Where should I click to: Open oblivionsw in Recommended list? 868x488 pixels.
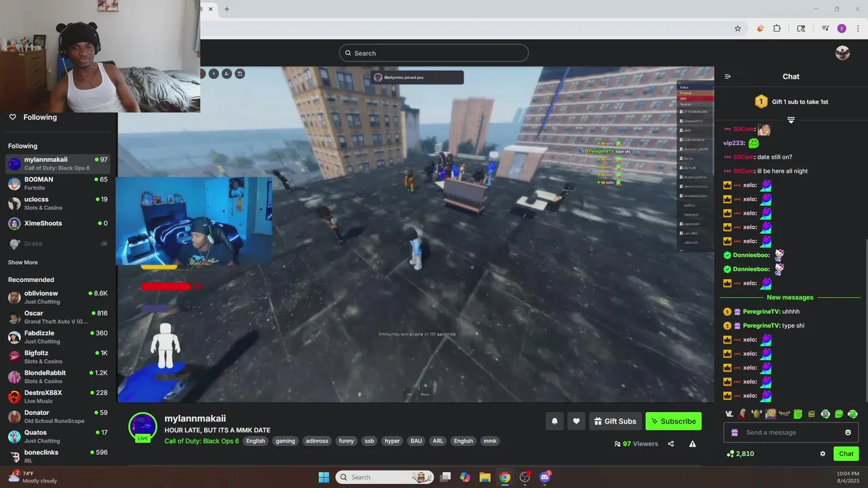[x=58, y=297]
